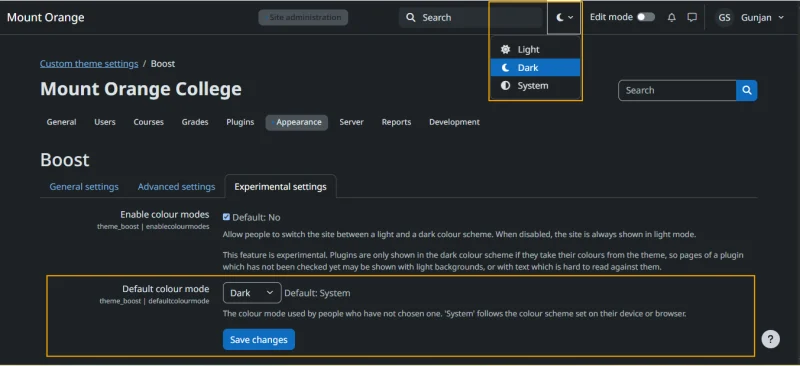Click the Default colour mode label
Screen dimensions: 800x366
point(166,289)
